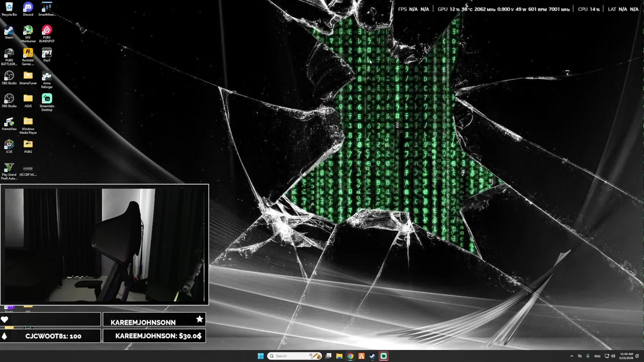Select the KAREEMJOHNSONN label
The width and height of the screenshot is (644, 362).
[143, 322]
